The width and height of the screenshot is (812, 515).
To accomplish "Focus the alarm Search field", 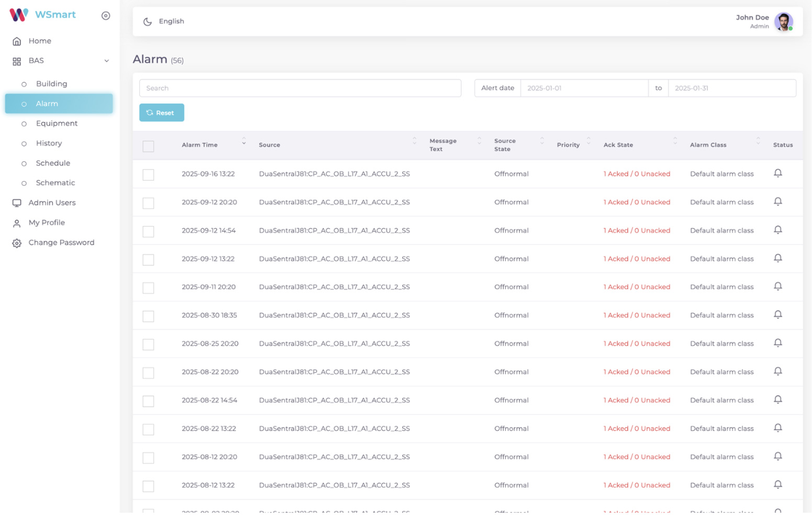I will pos(300,88).
